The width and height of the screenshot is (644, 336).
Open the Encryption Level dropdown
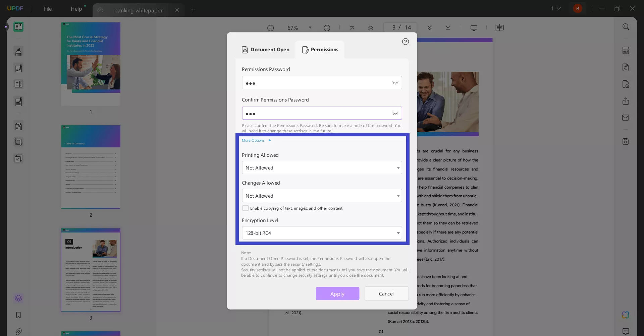(322, 233)
